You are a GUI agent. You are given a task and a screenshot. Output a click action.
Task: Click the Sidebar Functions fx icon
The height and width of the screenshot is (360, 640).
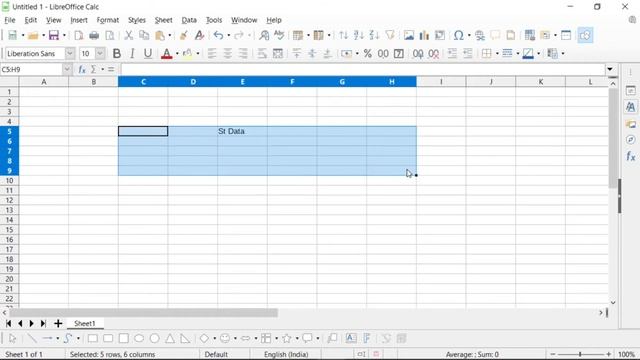tap(631, 156)
